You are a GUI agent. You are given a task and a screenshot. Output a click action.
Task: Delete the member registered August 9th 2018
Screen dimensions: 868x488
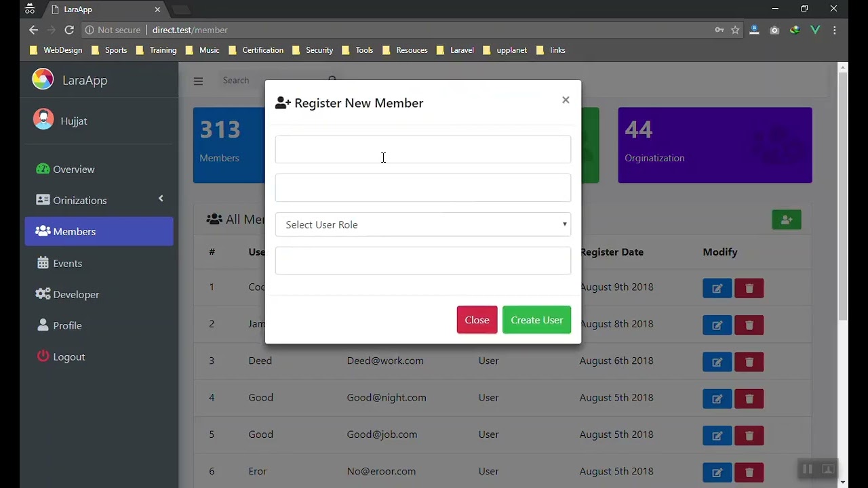tap(749, 288)
